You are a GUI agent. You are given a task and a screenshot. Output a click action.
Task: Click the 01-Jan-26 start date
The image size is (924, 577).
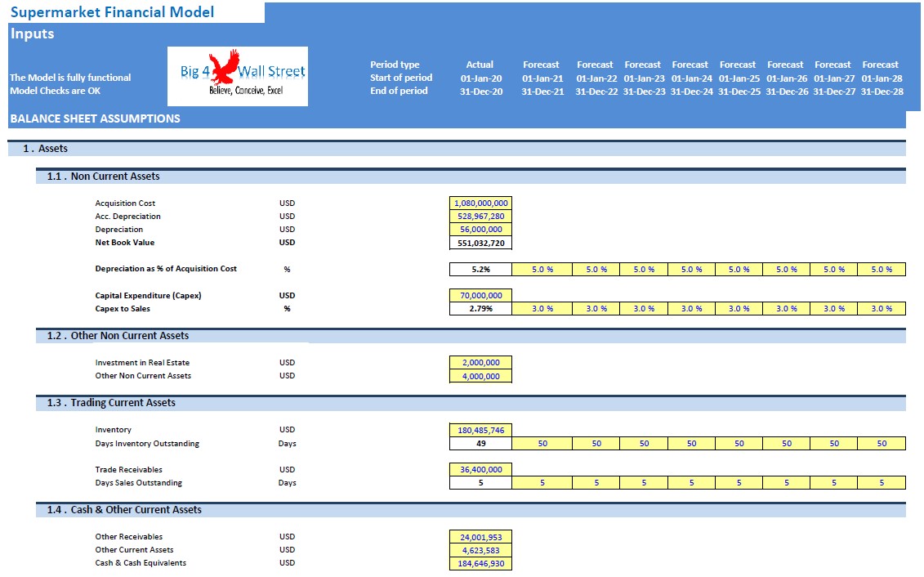pos(787,78)
